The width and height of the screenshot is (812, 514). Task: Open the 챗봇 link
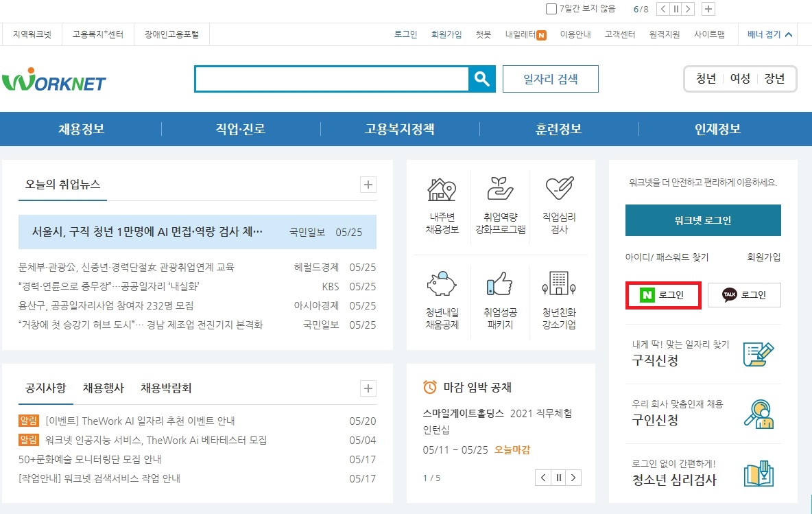(x=483, y=35)
